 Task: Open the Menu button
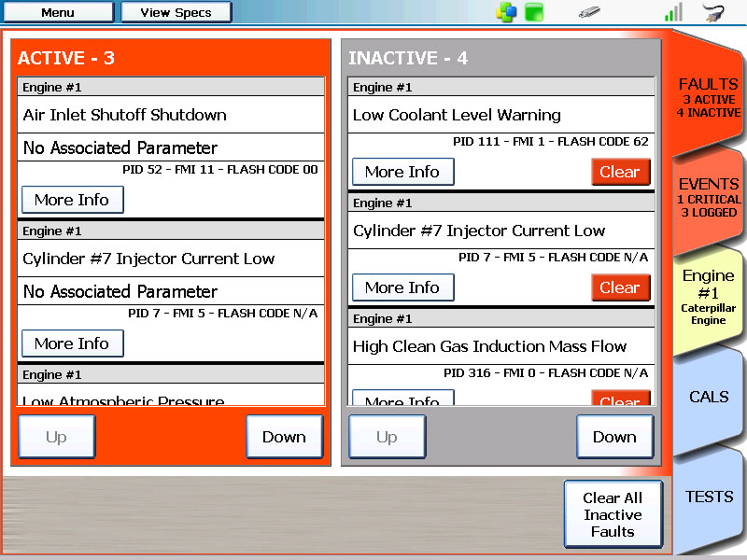(x=58, y=12)
